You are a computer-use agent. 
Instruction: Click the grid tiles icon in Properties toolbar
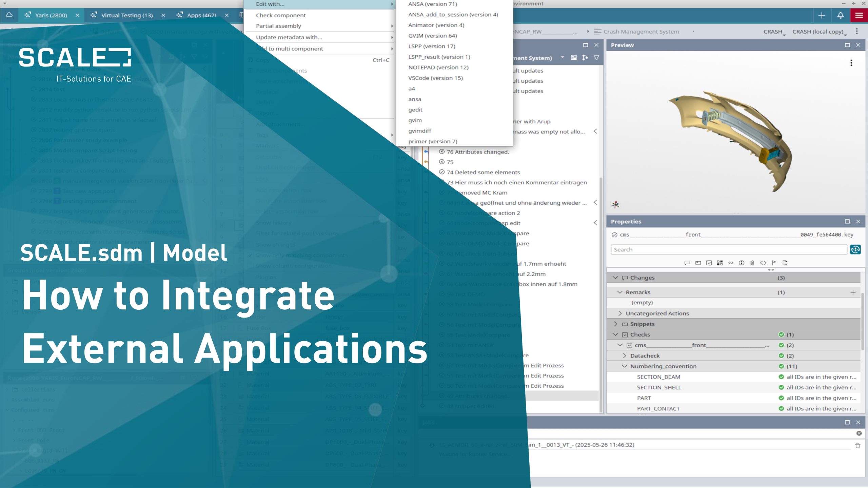[720, 263]
